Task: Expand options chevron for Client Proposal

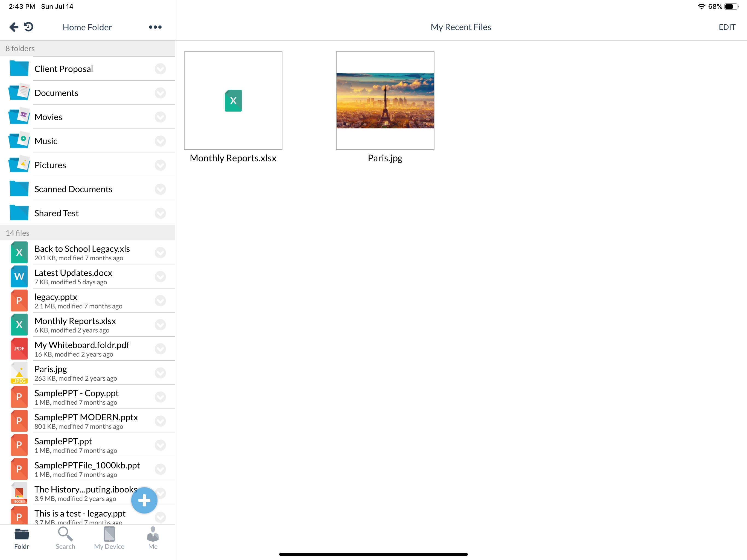Action: 161,69
